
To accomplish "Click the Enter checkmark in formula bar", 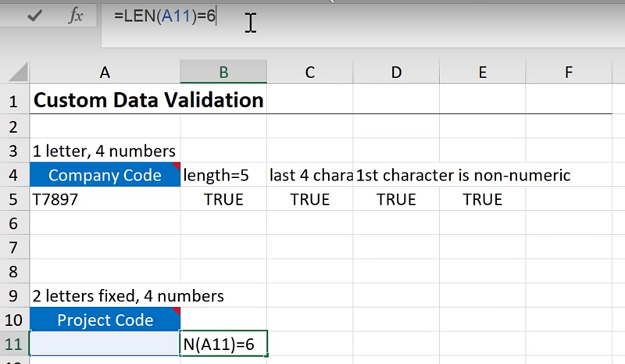I will [34, 16].
